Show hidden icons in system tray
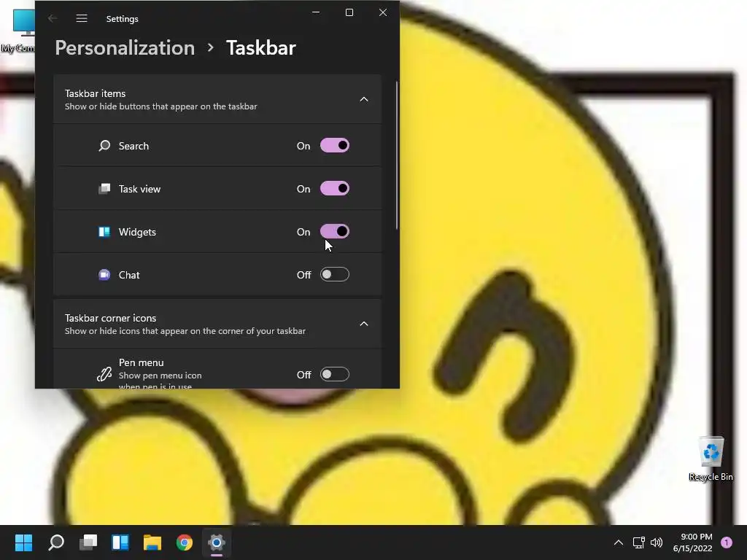The image size is (747, 560). click(x=619, y=542)
